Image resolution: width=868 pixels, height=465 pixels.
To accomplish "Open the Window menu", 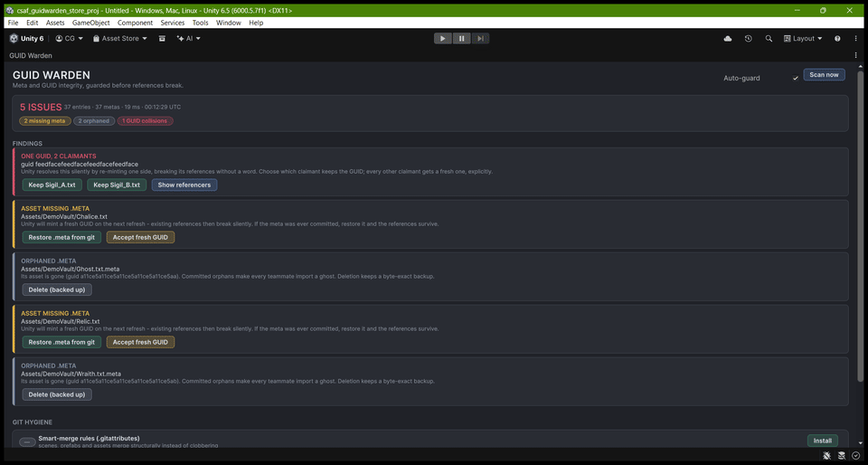I will coord(229,23).
